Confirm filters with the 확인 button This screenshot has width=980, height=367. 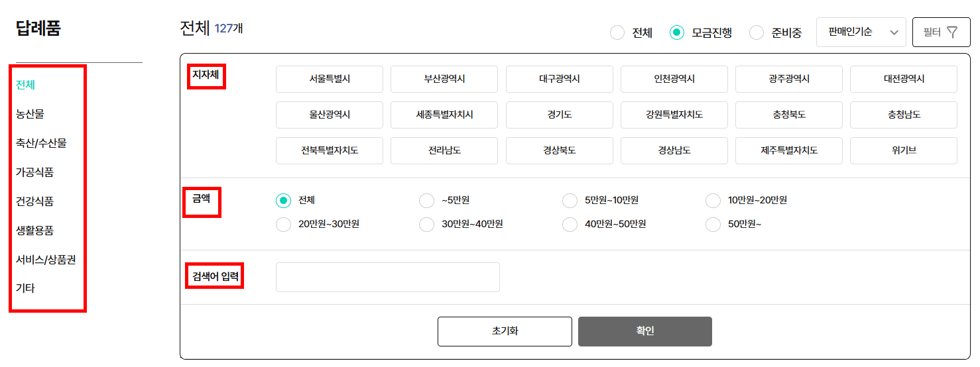click(645, 331)
